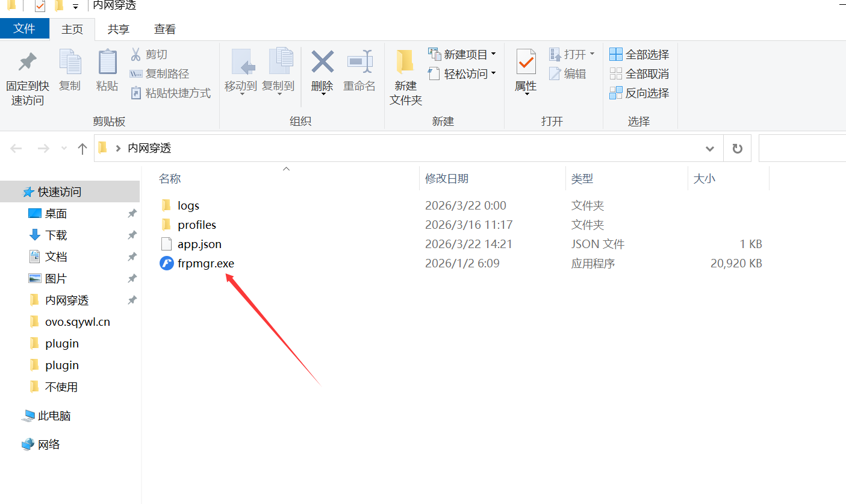Click the 粘贴 clipboard icon

coord(107,62)
